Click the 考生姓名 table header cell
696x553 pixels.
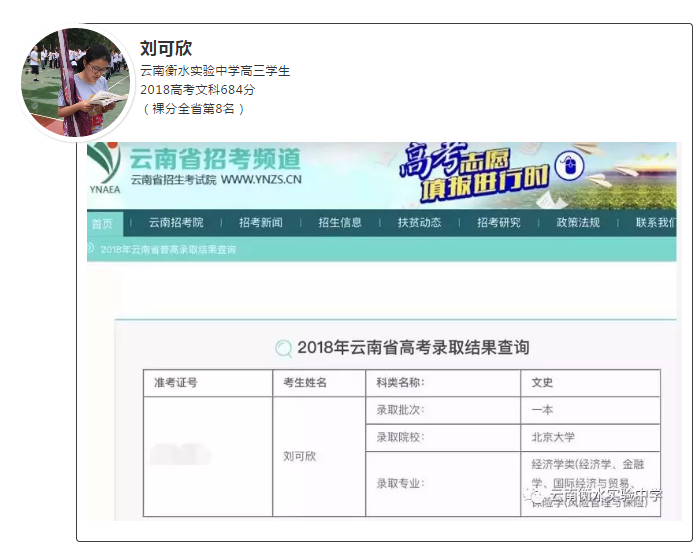click(319, 383)
